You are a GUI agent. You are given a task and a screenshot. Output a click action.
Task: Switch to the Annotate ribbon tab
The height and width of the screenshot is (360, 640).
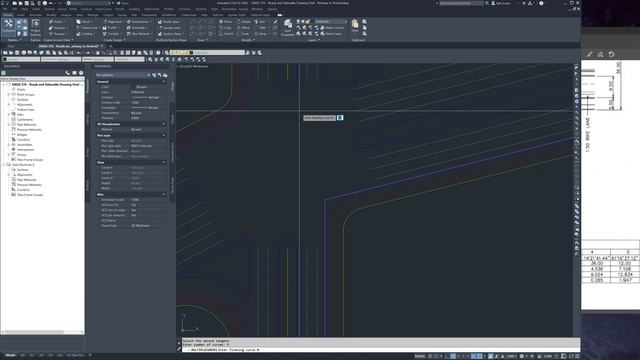(35, 15)
